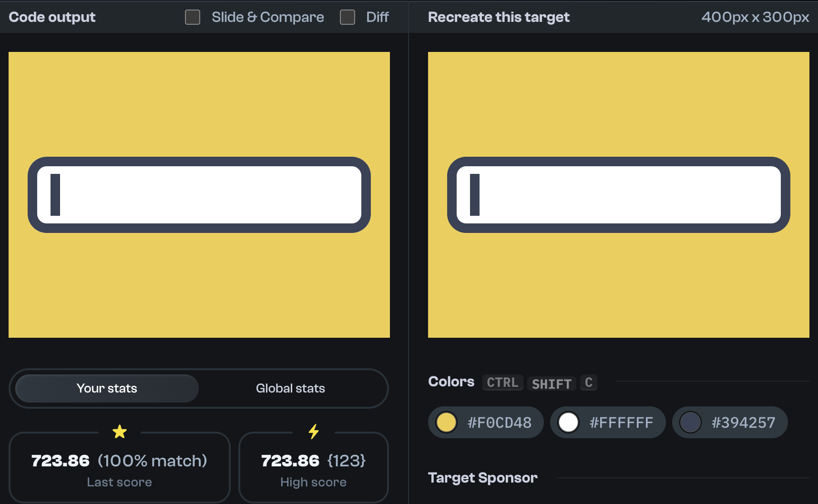Click the SHIFT key badge next to Colors
Screen dimensions: 818x504
pos(552,383)
